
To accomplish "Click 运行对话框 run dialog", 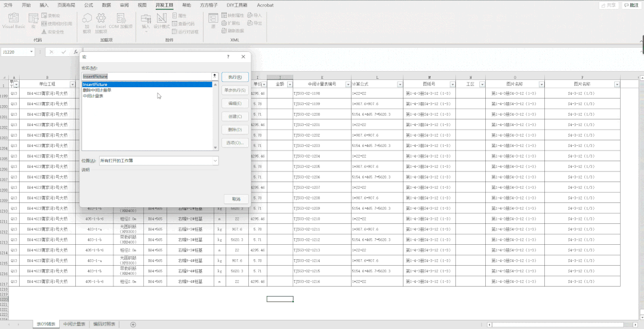I will tap(185, 32).
